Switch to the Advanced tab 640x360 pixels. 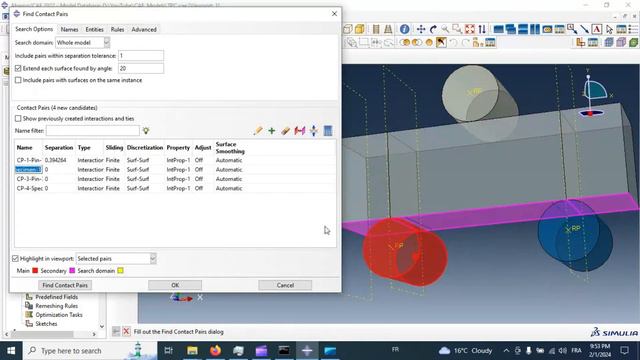click(x=144, y=29)
